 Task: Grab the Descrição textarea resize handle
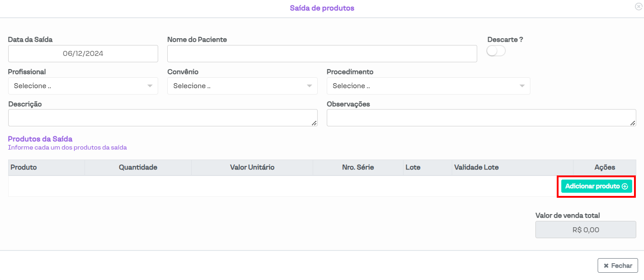[315, 123]
